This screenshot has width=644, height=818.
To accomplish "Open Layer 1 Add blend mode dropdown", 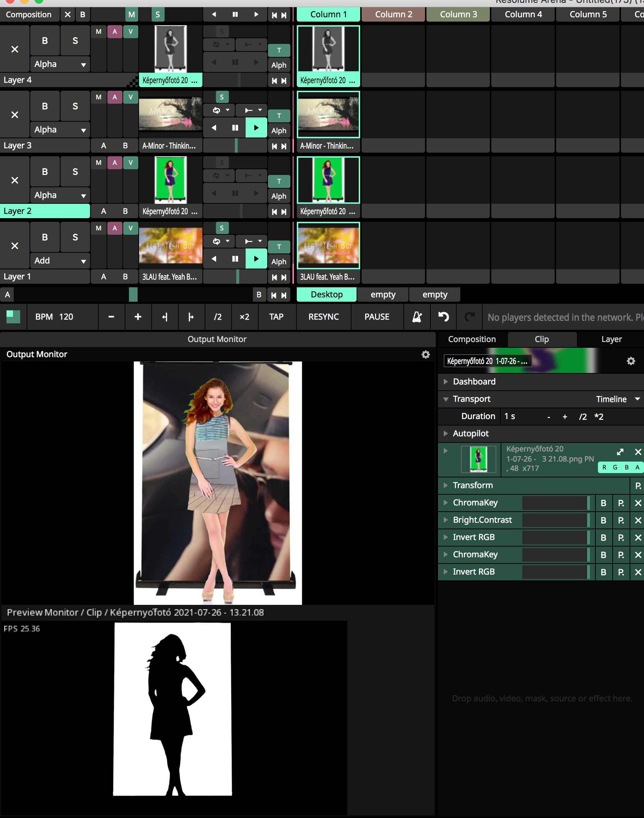I will pos(60,260).
